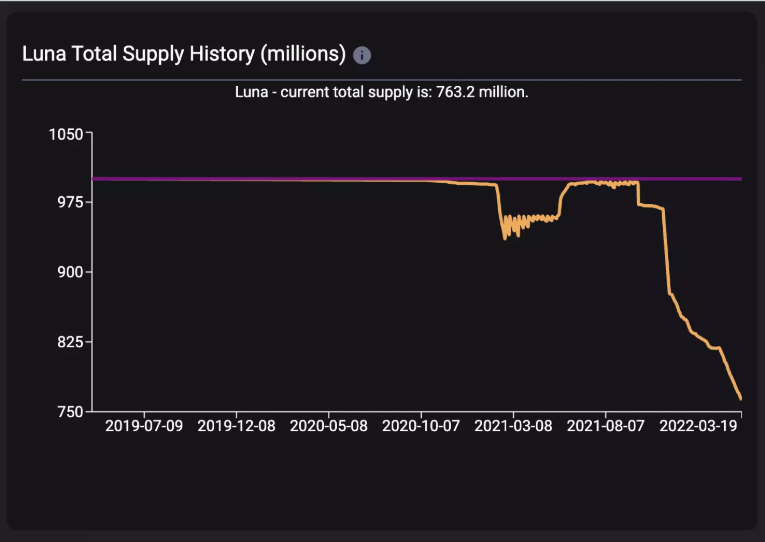Select the 2022-03-19 date tick label
The width and height of the screenshot is (765, 542).
(x=698, y=426)
